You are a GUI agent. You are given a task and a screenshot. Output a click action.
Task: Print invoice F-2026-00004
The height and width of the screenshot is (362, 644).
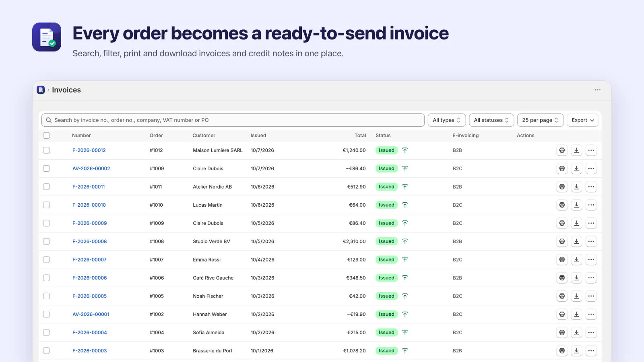562,333
